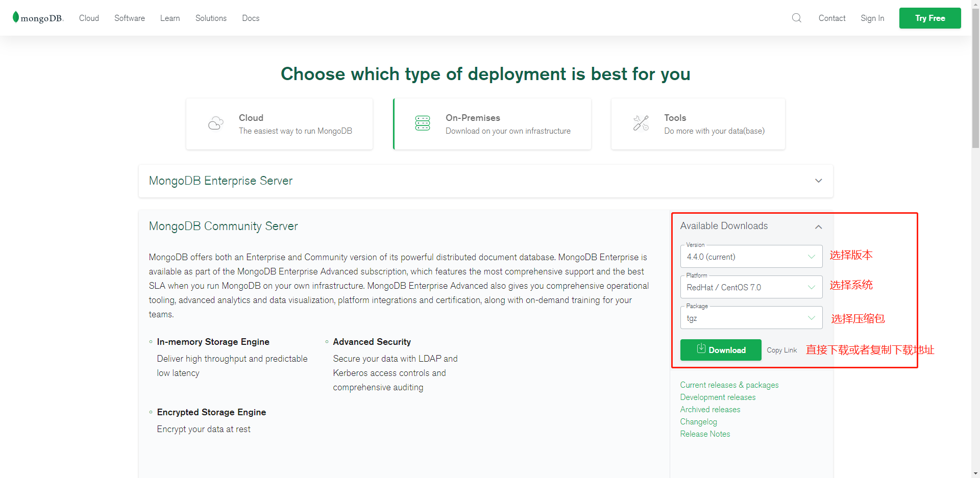Click the server stack On-Premises icon
Image resolution: width=980 pixels, height=478 pixels.
click(423, 123)
